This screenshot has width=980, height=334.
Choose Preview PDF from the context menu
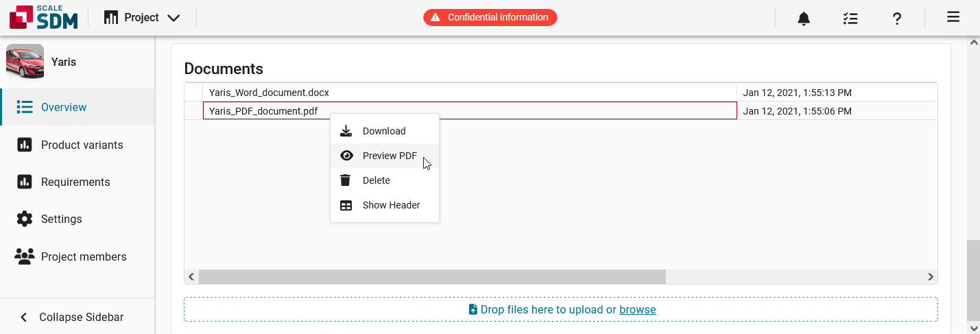tap(385, 156)
